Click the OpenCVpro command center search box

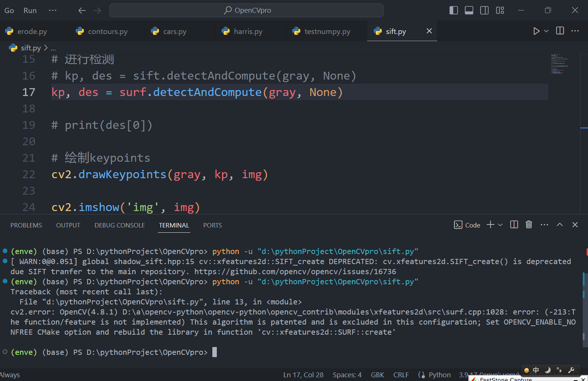[x=246, y=10]
